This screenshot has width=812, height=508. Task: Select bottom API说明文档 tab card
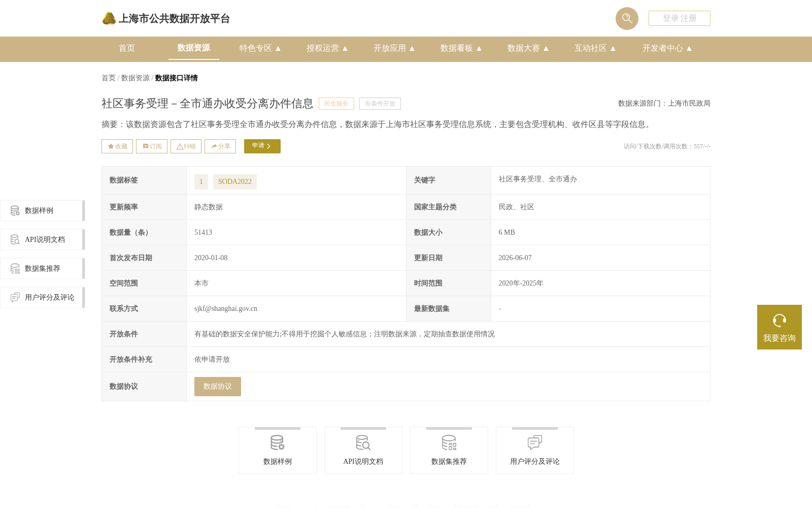pyautogui.click(x=363, y=451)
